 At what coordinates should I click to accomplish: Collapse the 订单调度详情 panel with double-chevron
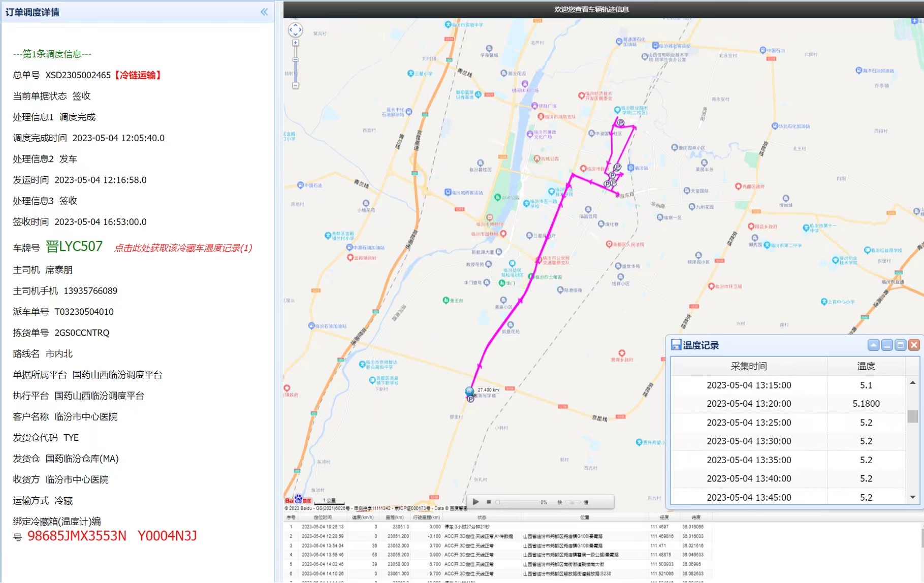(x=264, y=12)
